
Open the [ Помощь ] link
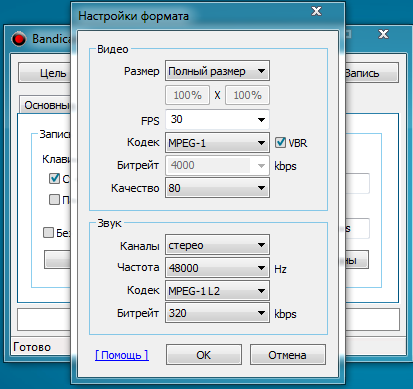click(x=122, y=355)
